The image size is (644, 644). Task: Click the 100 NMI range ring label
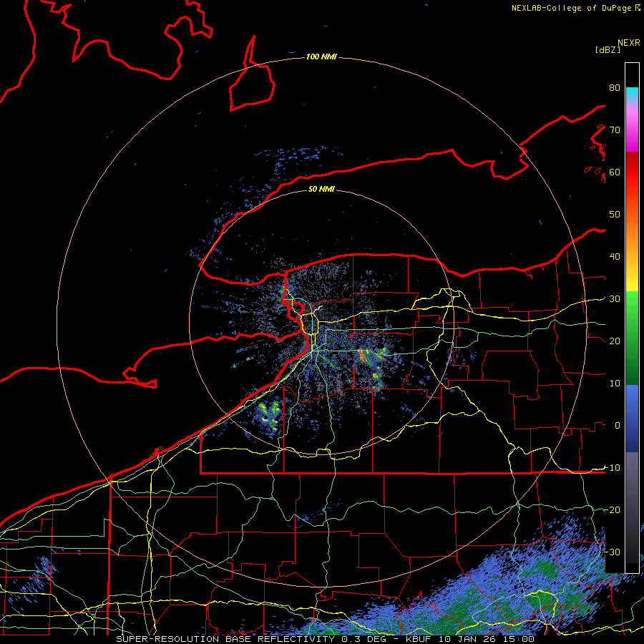(321, 57)
